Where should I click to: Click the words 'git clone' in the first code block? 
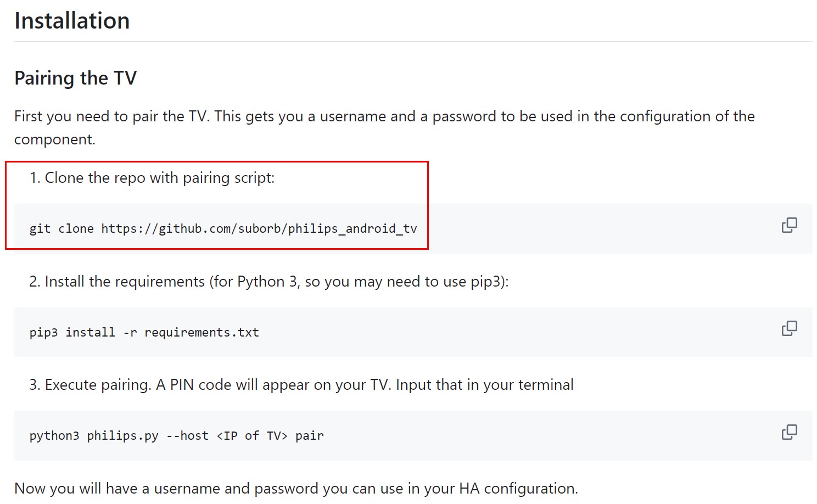click(61, 228)
